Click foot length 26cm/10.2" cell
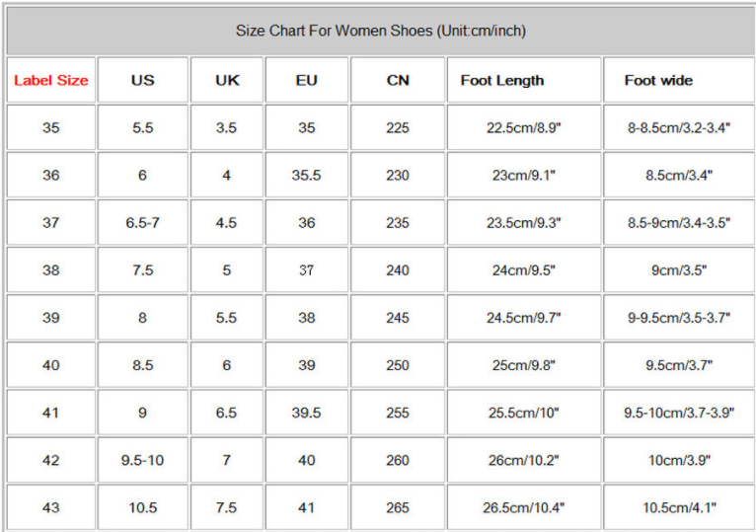The height and width of the screenshot is (532, 756). click(x=524, y=460)
